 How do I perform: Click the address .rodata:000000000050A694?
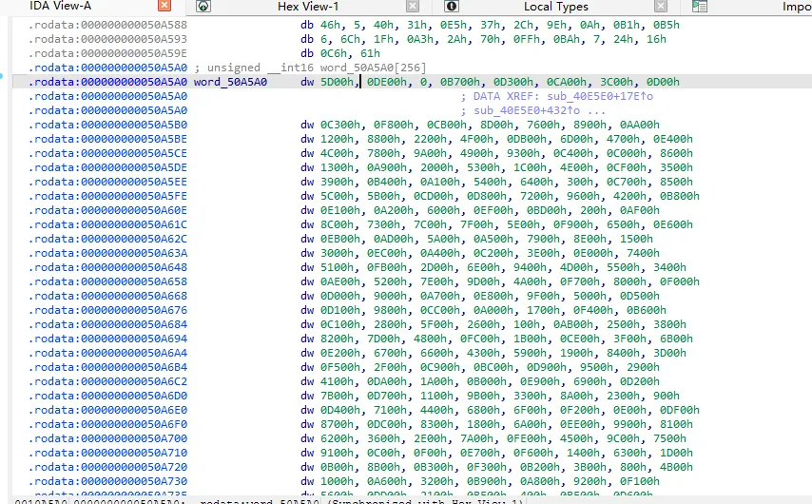point(107,339)
